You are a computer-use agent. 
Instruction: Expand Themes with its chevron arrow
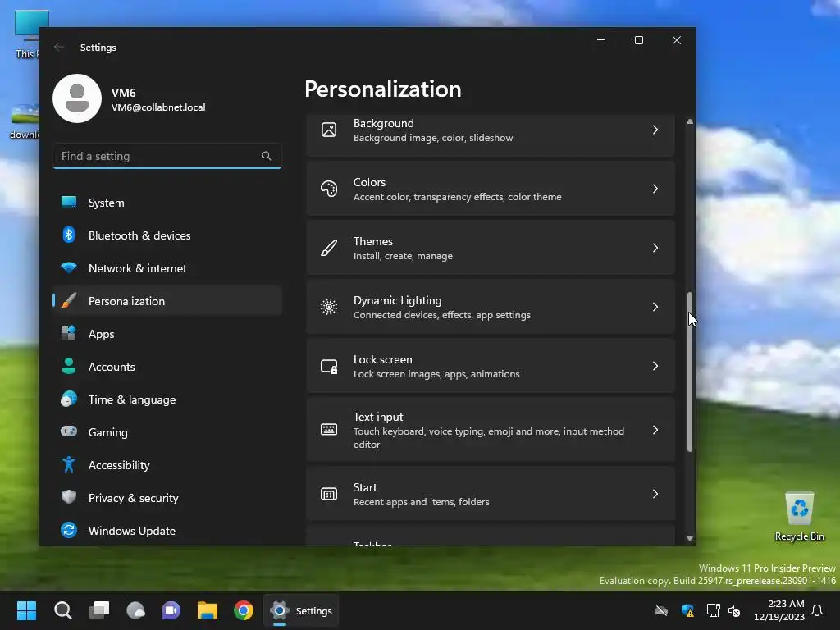[x=655, y=248]
